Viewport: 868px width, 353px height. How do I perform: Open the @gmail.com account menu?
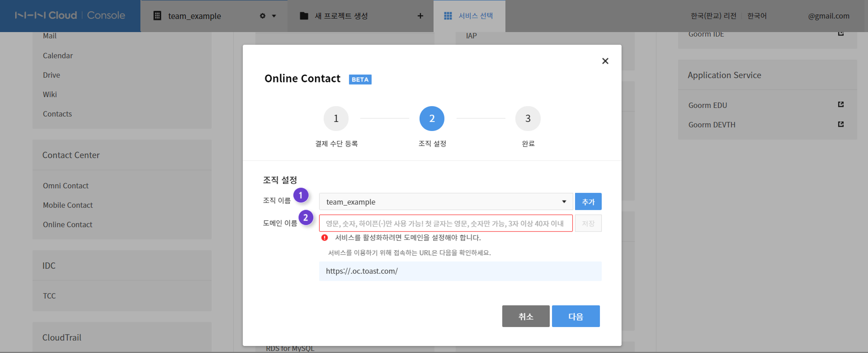tap(829, 16)
